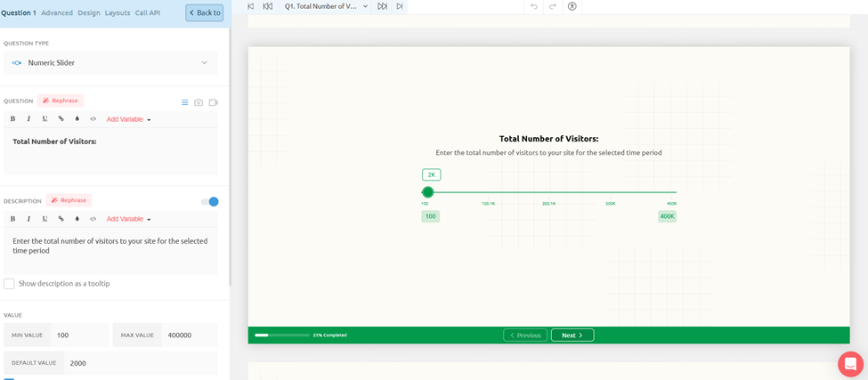
Task: Toggle the Description switch off
Action: coord(210,201)
